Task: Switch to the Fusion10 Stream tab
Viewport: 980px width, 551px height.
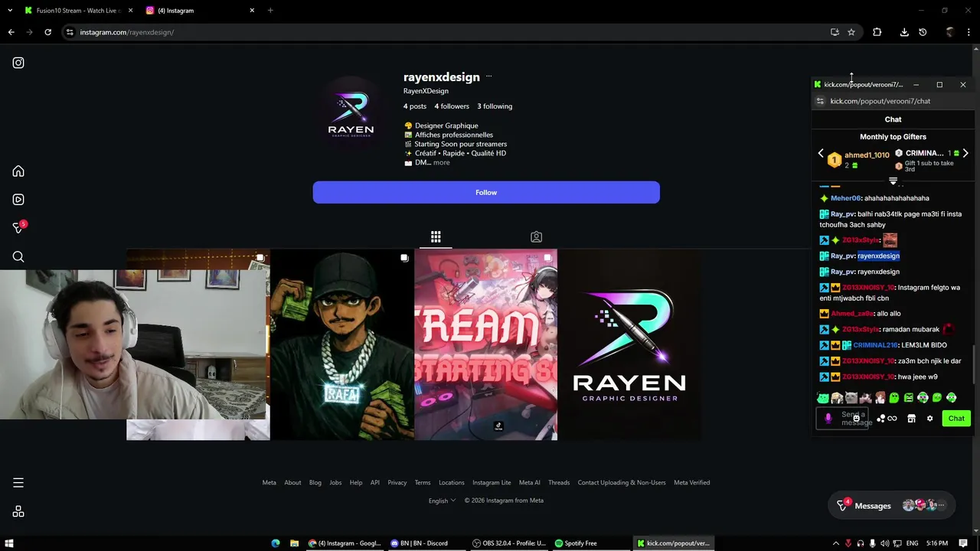Action: [x=78, y=11]
